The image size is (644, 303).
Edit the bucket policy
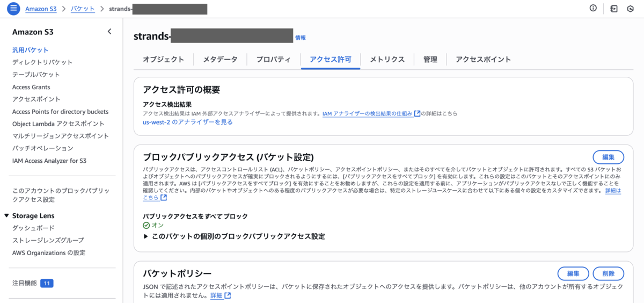[573, 273]
